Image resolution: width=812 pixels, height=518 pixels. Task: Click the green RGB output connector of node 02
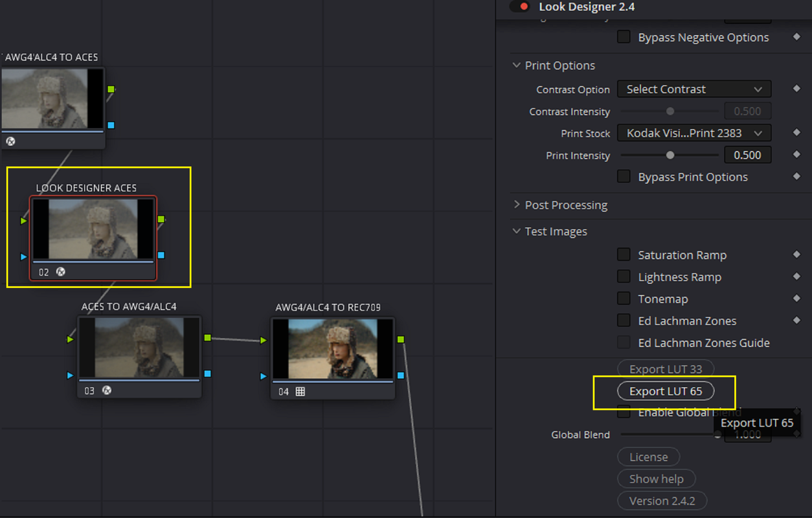coord(161,220)
